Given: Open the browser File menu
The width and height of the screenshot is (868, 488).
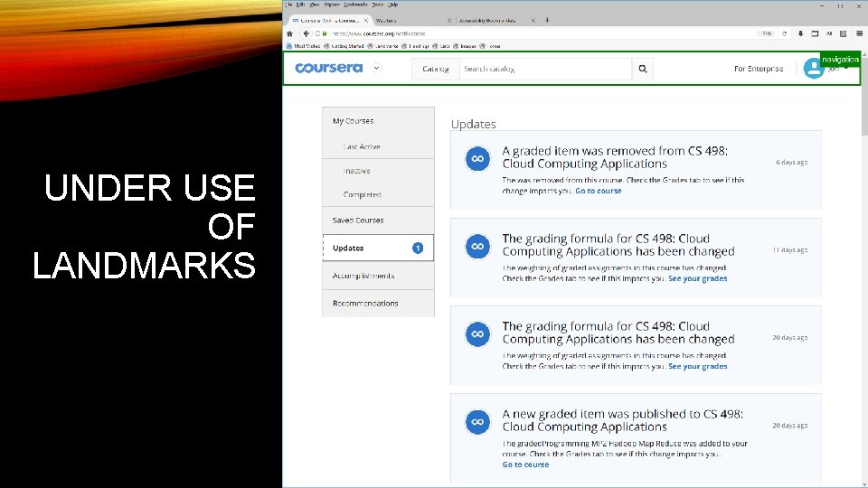Looking at the screenshot, I should pyautogui.click(x=288, y=5).
